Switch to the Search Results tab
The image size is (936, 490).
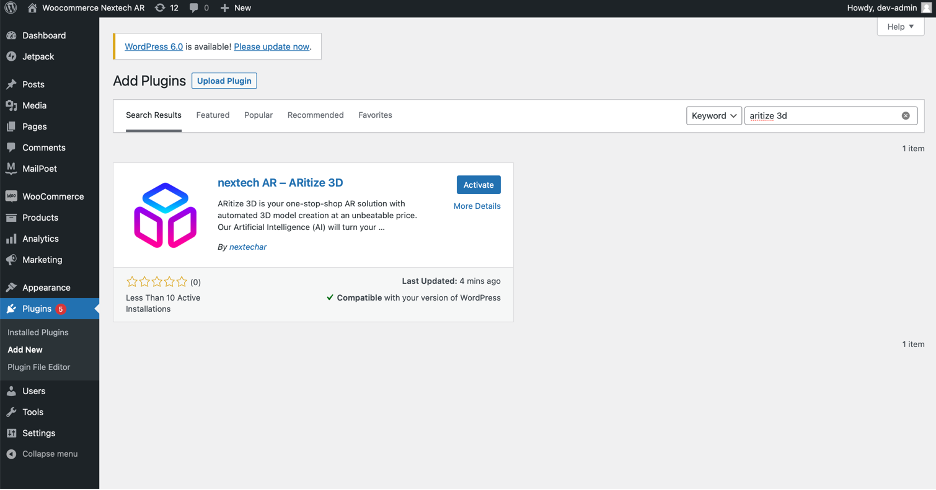click(x=153, y=115)
